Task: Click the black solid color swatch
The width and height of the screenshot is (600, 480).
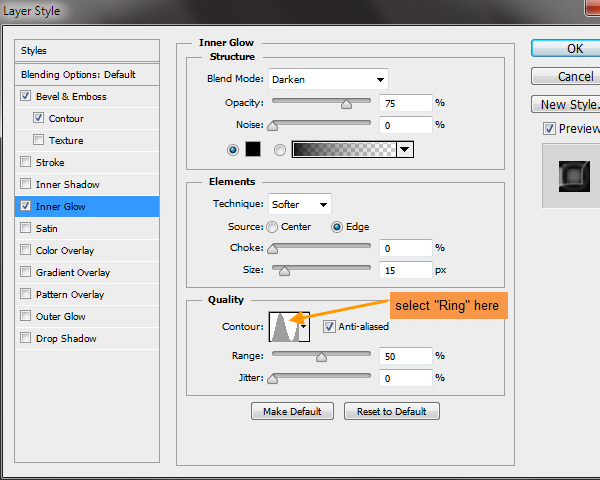Action: click(x=251, y=149)
